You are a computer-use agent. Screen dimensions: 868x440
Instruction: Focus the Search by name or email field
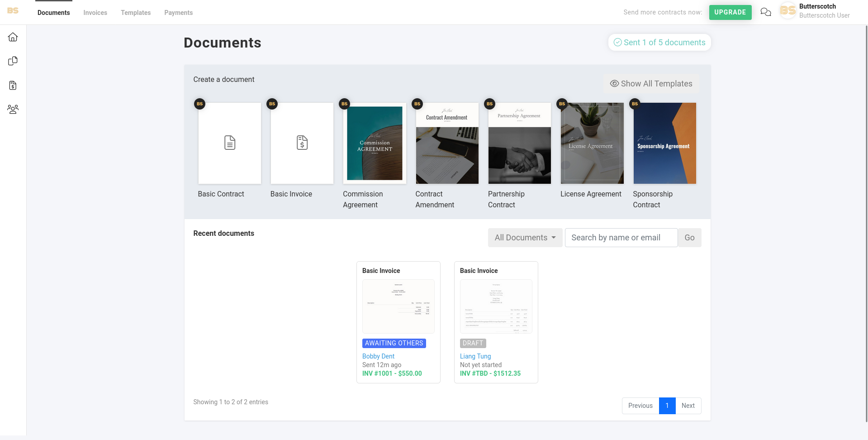[621, 238]
